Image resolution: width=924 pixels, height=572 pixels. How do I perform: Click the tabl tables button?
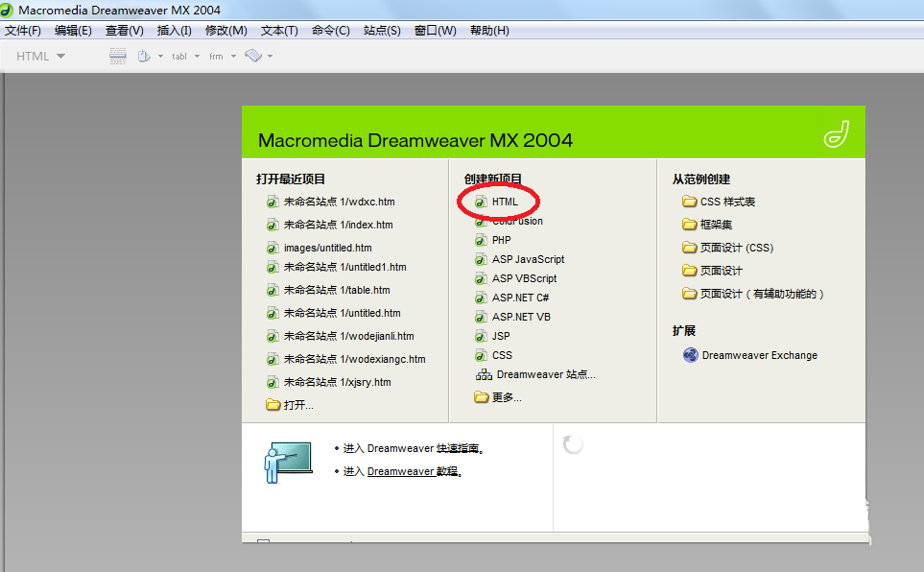point(179,56)
